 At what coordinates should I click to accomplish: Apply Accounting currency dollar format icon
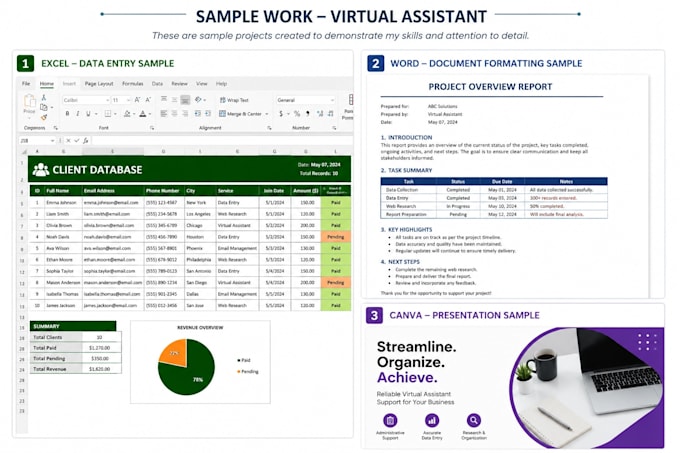tap(281, 114)
